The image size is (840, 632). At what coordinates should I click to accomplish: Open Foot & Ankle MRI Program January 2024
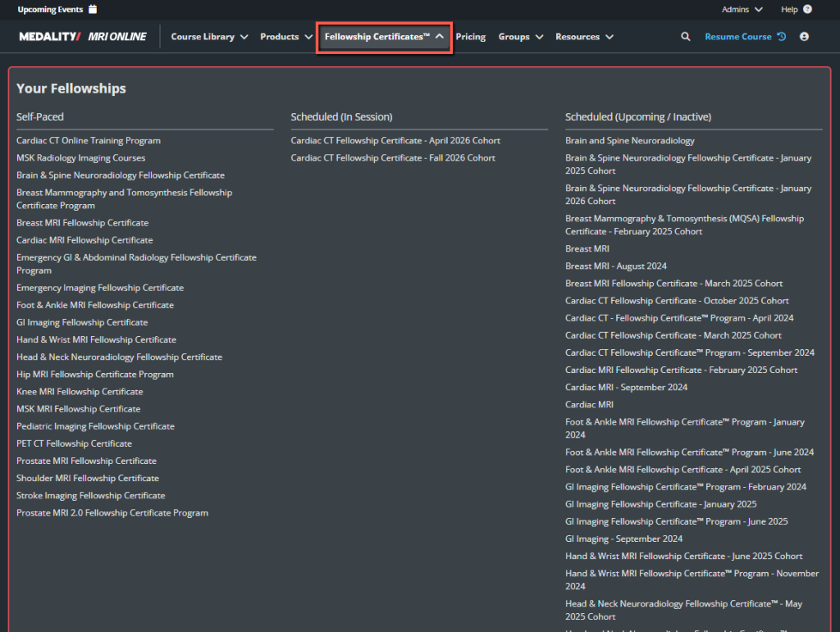[x=685, y=428]
